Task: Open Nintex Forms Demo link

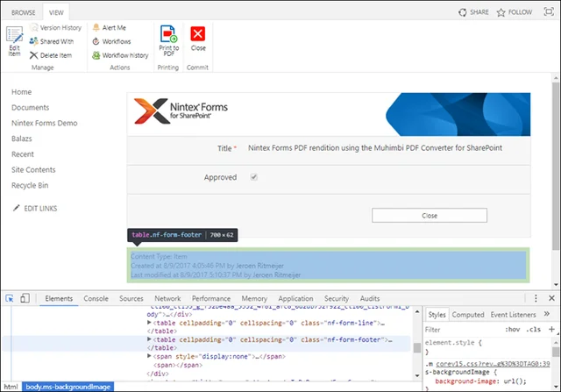Action: click(45, 123)
